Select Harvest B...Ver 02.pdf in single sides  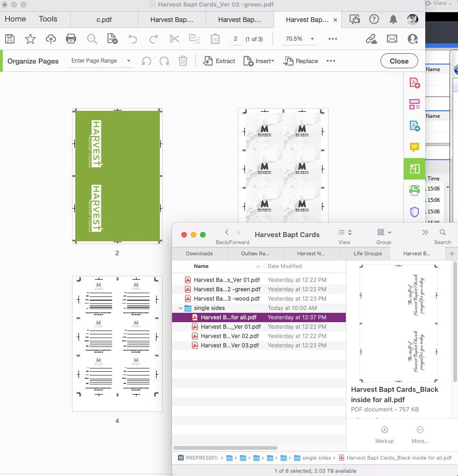(x=259, y=336)
